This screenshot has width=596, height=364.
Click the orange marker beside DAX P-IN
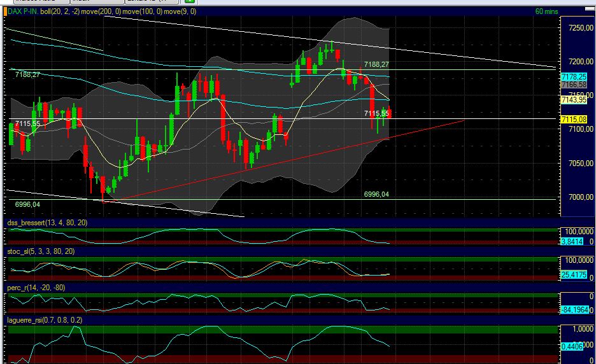(5, 11)
